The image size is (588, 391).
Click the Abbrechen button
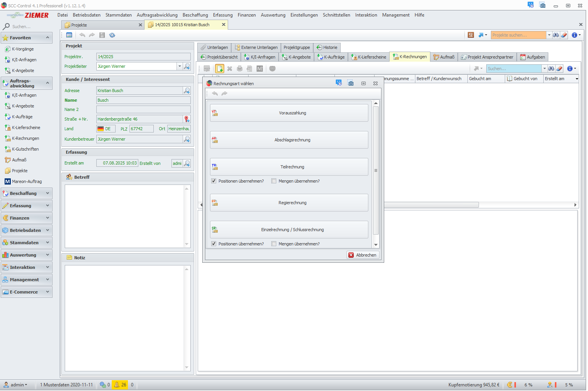(363, 255)
